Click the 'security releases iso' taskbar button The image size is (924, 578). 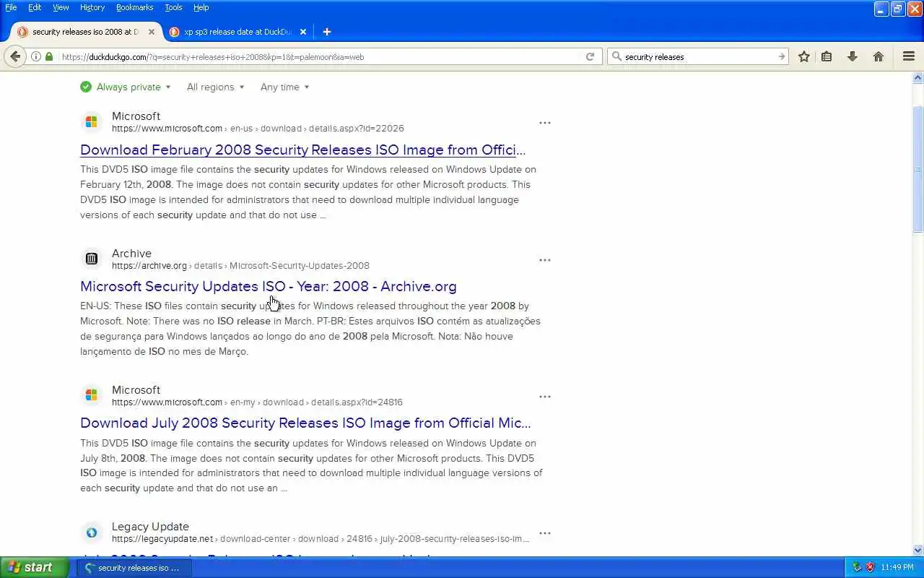point(134,568)
